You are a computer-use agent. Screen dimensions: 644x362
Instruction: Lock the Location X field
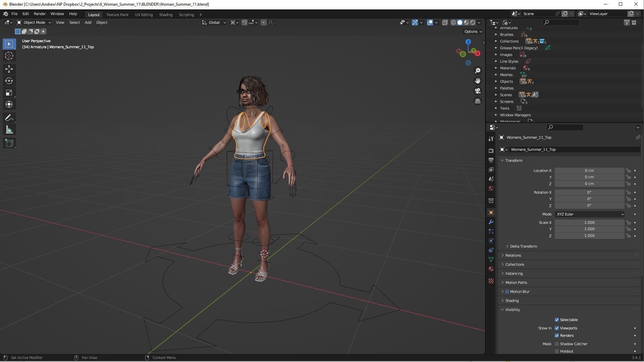[x=628, y=171]
